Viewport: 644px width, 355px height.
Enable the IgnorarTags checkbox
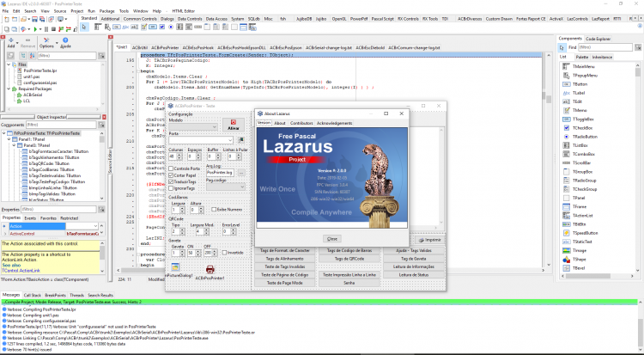(171, 188)
